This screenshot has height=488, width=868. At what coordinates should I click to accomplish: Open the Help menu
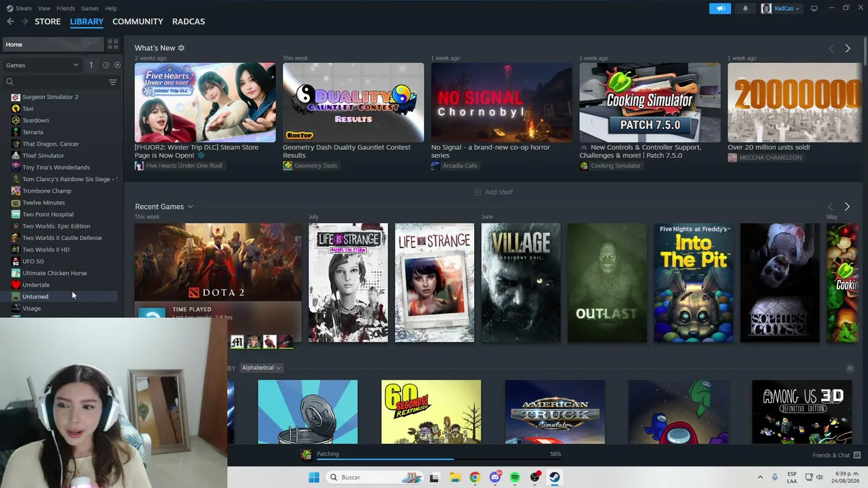coord(111,8)
